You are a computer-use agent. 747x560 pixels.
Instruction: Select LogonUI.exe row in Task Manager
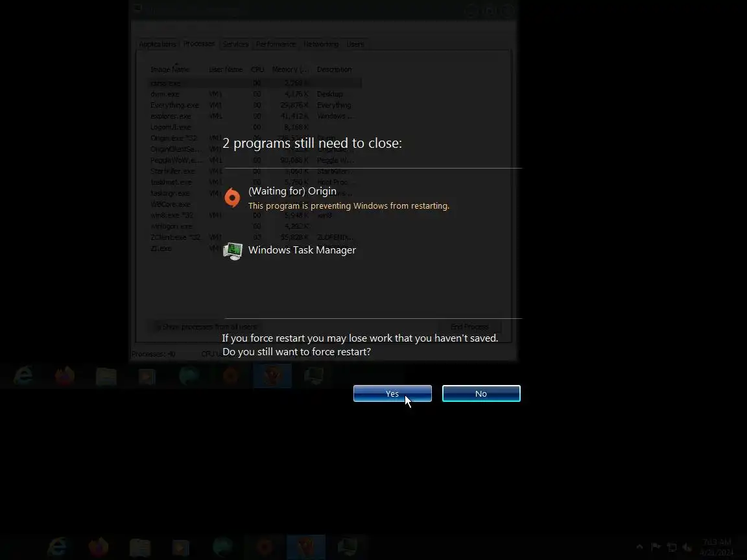(x=255, y=127)
